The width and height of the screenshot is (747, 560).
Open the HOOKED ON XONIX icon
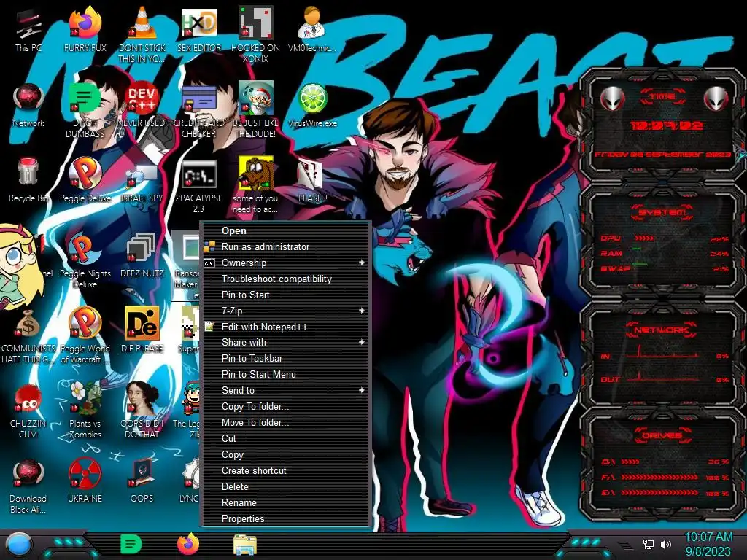[x=256, y=34]
